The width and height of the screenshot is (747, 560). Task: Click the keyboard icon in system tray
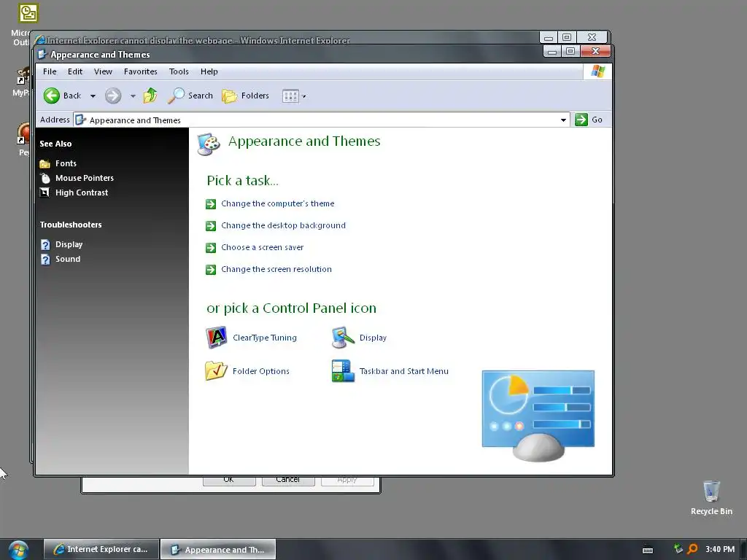pos(648,550)
